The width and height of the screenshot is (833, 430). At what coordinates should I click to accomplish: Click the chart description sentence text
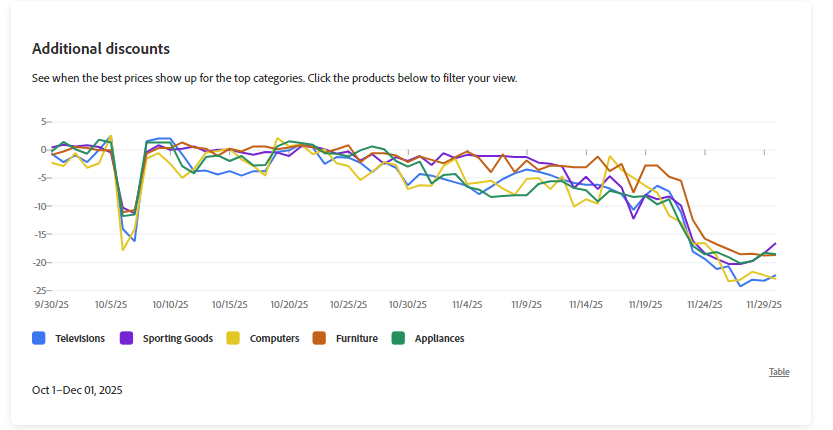[x=274, y=78]
